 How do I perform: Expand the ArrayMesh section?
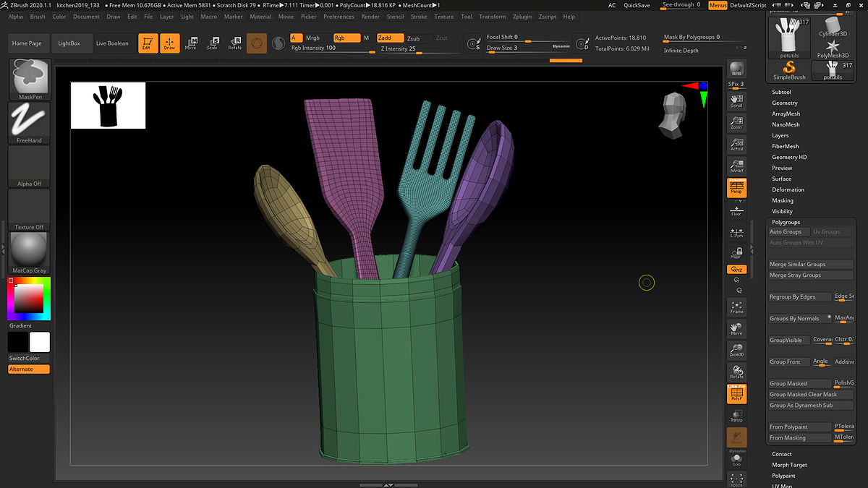pyautogui.click(x=786, y=114)
